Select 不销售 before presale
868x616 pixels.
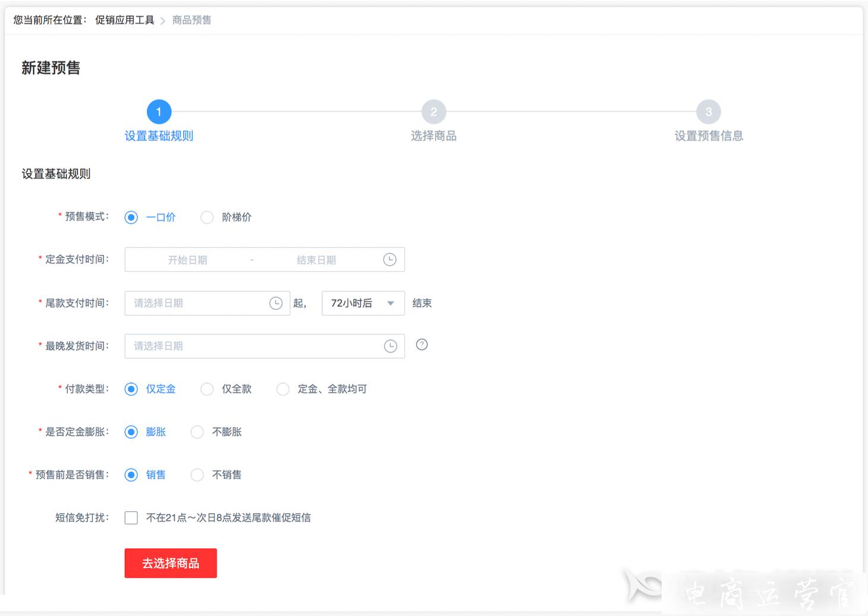click(x=197, y=475)
